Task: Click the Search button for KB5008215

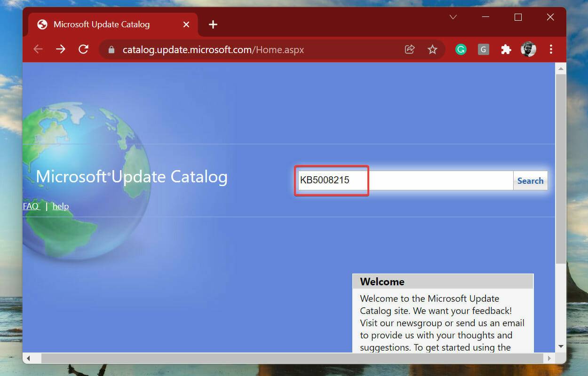Action: click(530, 180)
